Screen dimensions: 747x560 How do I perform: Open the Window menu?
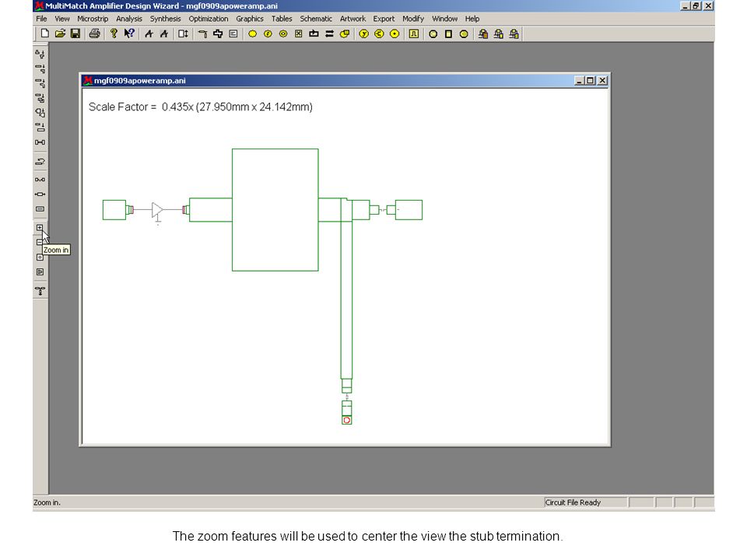444,19
